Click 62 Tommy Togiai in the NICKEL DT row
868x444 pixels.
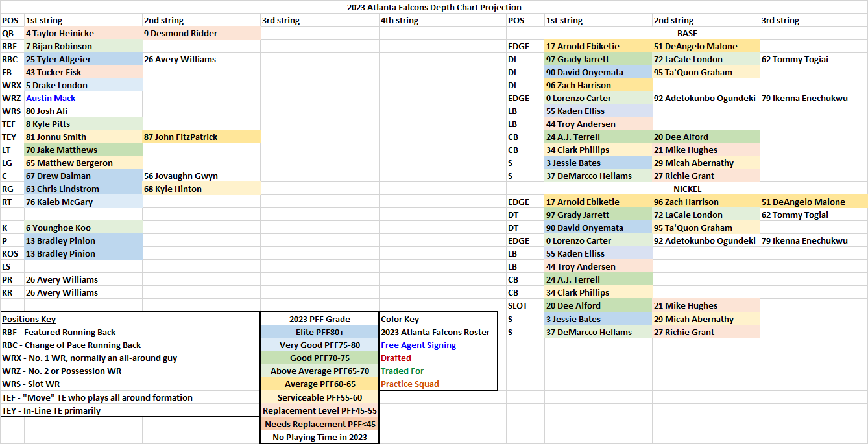click(x=814, y=215)
